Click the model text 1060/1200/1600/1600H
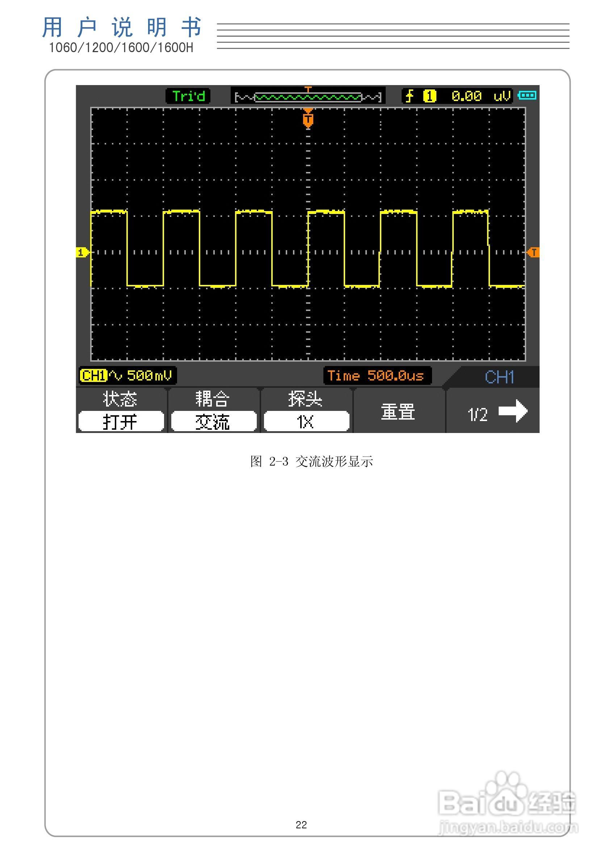 [x=121, y=48]
